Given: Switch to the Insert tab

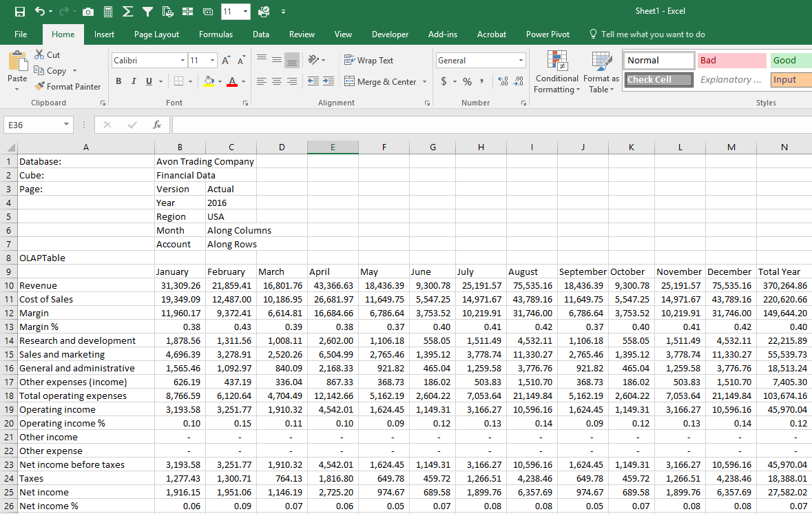Looking at the screenshot, I should (x=104, y=34).
